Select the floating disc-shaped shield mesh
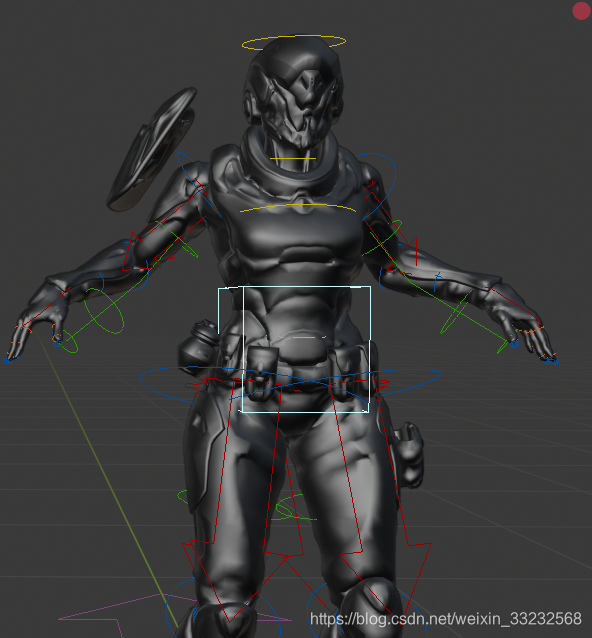 151,149
